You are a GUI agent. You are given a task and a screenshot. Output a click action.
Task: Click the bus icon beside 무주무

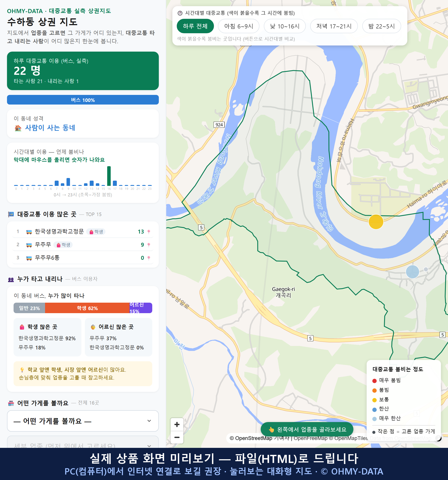tap(29, 245)
